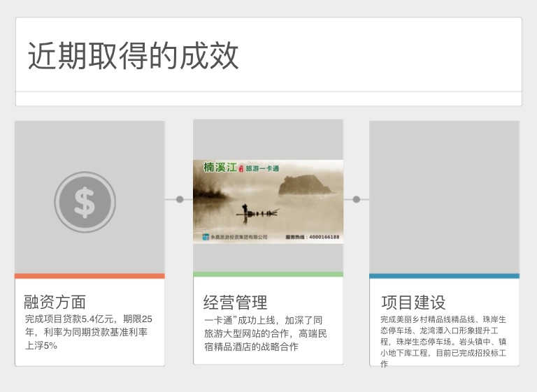The height and width of the screenshot is (392, 537).
Task: Select the left timeline connector dot
Action: [180, 199]
